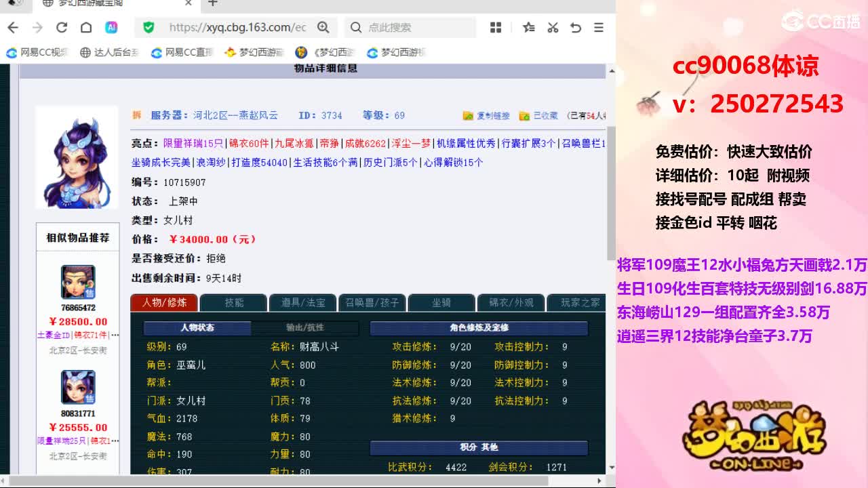Click the browser forward arrow

(x=37, y=27)
